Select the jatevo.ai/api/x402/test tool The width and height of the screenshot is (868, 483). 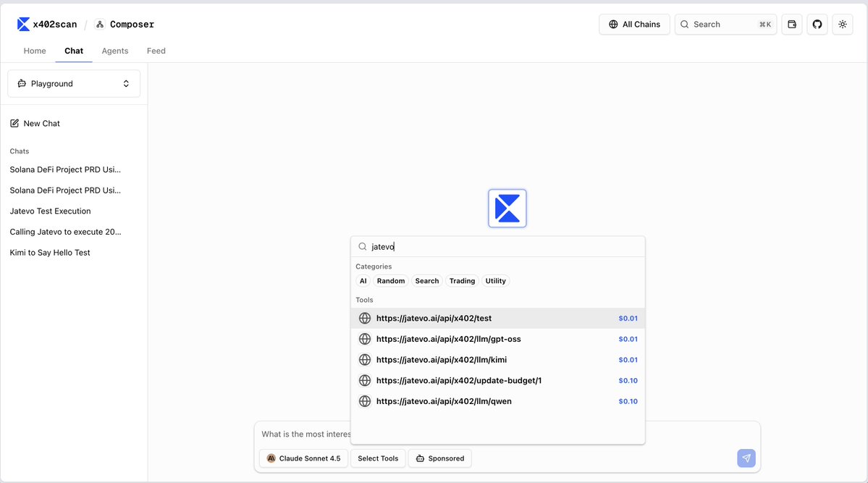click(497, 318)
